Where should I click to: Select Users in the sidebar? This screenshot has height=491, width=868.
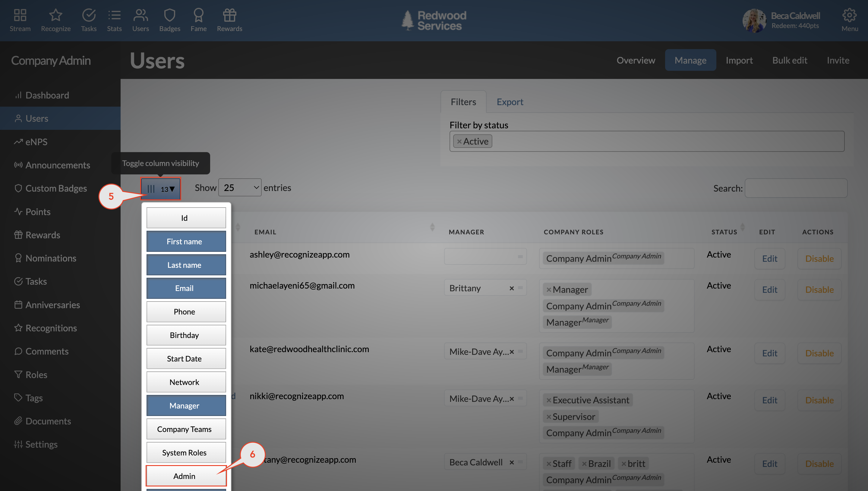(x=60, y=118)
